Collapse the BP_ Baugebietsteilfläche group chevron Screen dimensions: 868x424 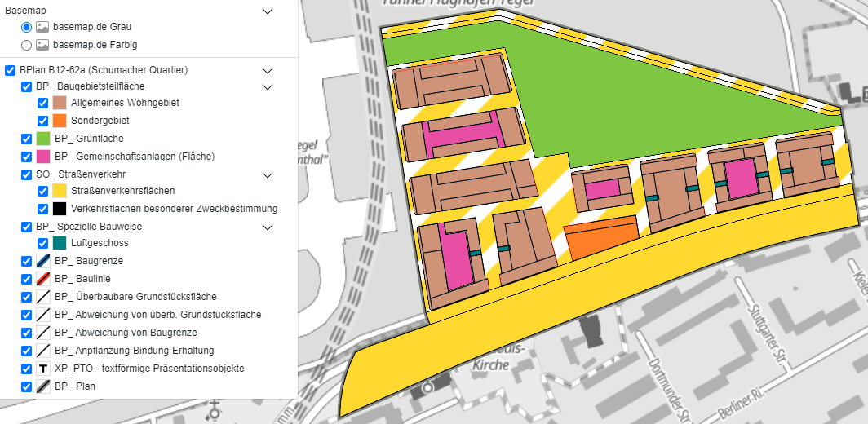pos(267,86)
